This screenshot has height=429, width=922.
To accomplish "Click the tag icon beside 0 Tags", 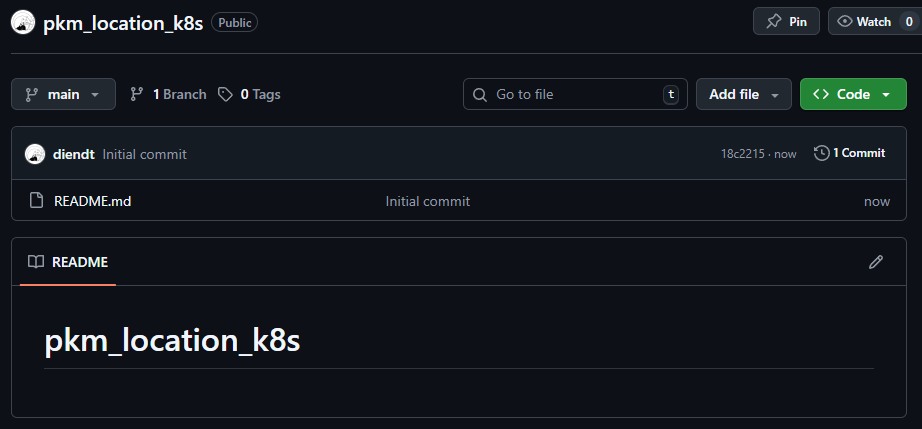I will (x=226, y=94).
